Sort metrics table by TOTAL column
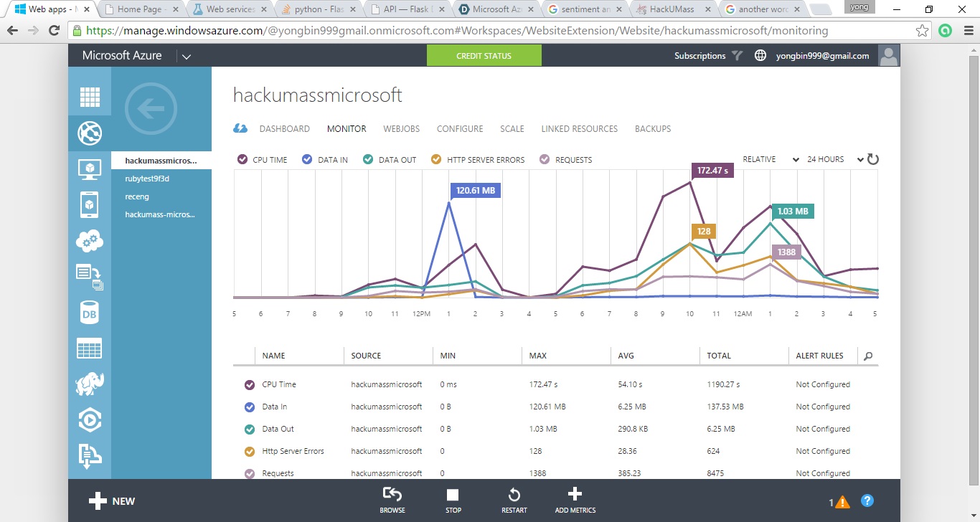This screenshot has height=522, width=980. click(719, 356)
